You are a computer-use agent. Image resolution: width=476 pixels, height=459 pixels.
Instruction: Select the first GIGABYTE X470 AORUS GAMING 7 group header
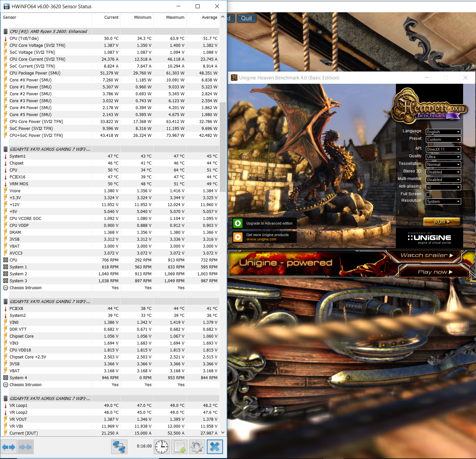point(111,149)
